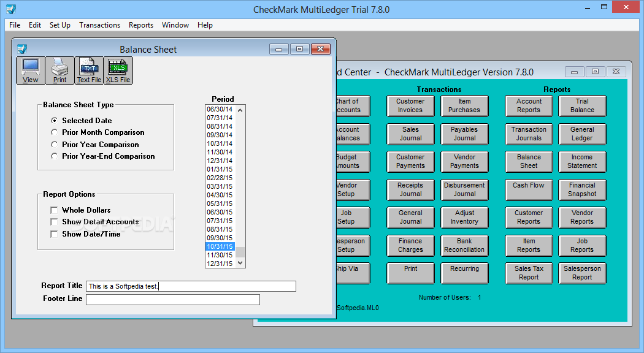Select period 06/30/14 in the list
644x353 pixels.
point(220,109)
